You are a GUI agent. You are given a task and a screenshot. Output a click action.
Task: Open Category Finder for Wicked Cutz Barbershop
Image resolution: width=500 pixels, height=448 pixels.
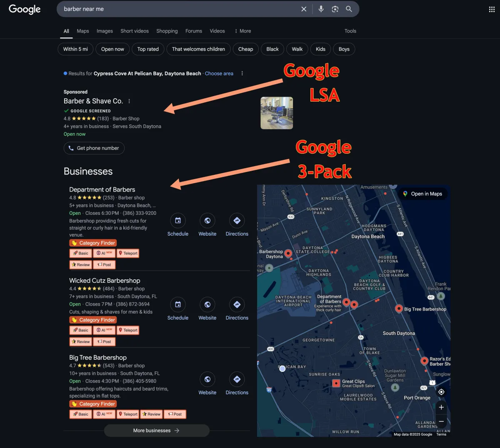pos(93,320)
